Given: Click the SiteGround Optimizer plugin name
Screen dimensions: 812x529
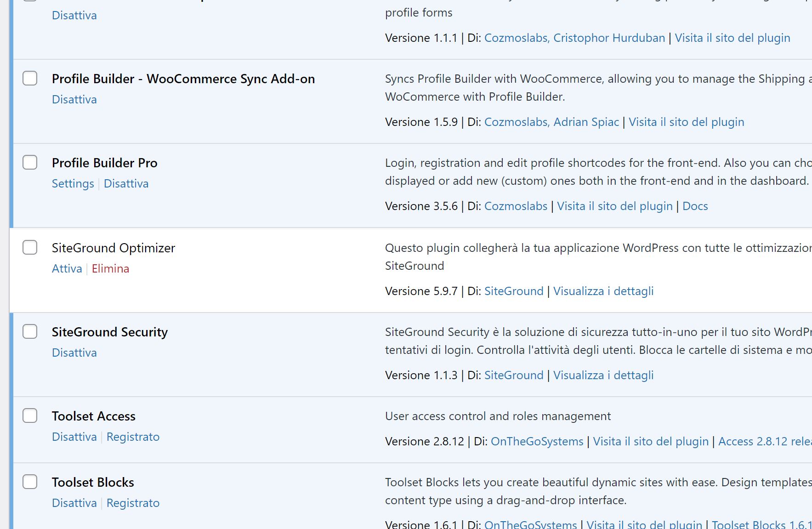Looking at the screenshot, I should [x=114, y=248].
